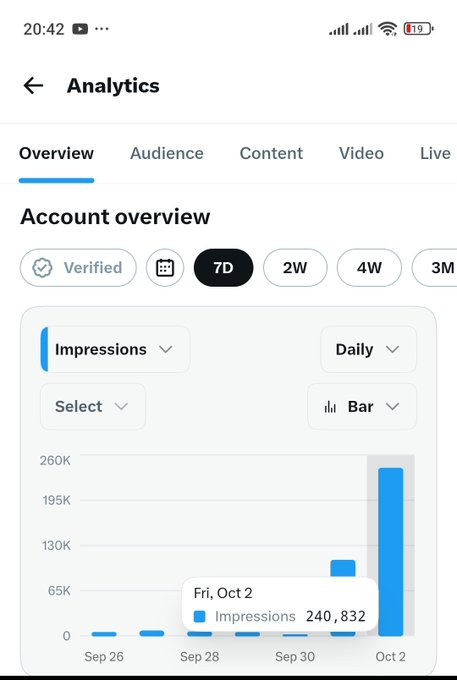Tap the back arrow icon
The height and width of the screenshot is (680, 457).
(x=33, y=85)
